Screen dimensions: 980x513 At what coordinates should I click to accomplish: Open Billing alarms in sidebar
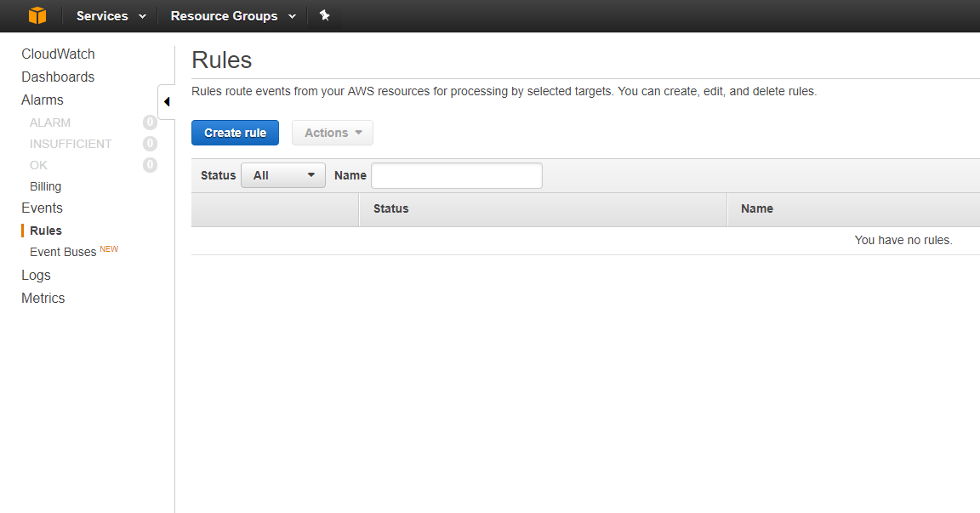coord(46,187)
